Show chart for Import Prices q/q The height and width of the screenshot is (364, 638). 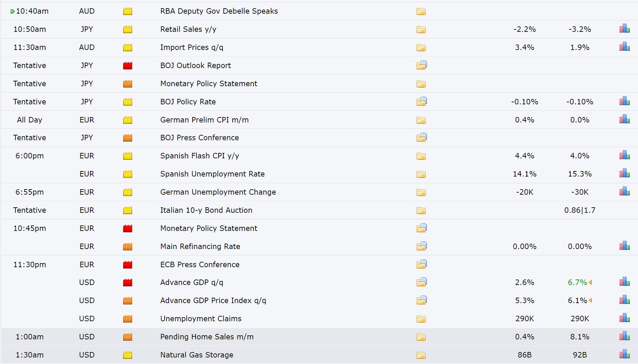pyautogui.click(x=624, y=47)
